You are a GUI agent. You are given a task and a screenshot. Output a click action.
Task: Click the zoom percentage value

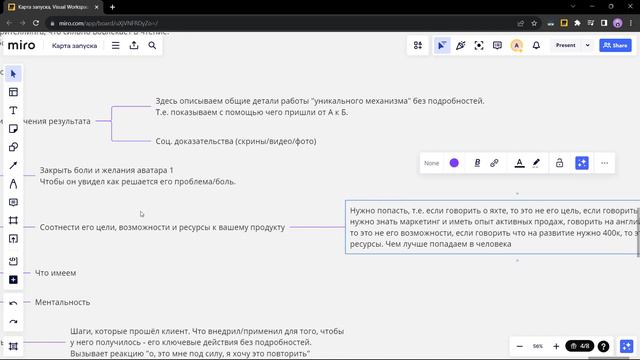pos(538,346)
